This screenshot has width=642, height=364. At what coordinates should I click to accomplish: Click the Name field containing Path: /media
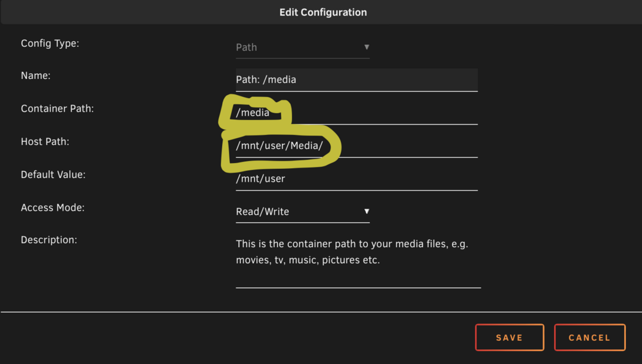tap(356, 80)
